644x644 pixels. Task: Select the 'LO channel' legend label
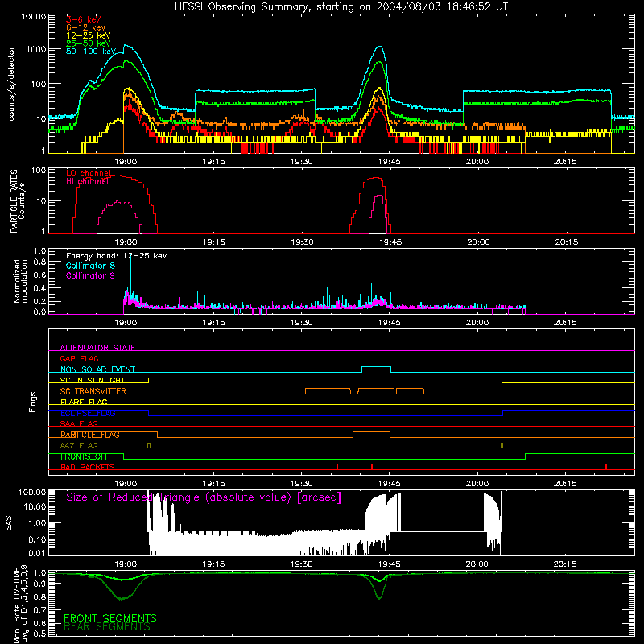coord(89,173)
